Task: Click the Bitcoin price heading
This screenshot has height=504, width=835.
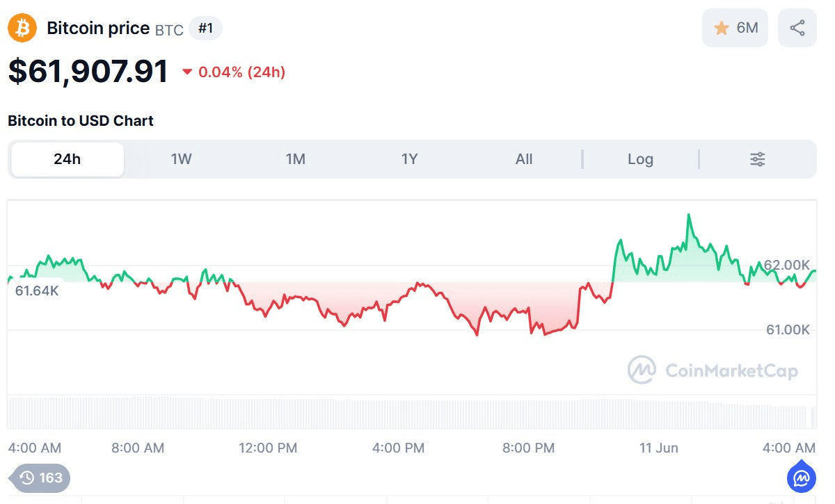Action: (98, 28)
